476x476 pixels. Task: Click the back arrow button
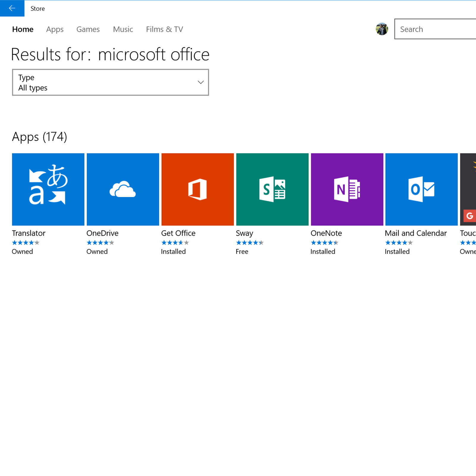coord(12,8)
